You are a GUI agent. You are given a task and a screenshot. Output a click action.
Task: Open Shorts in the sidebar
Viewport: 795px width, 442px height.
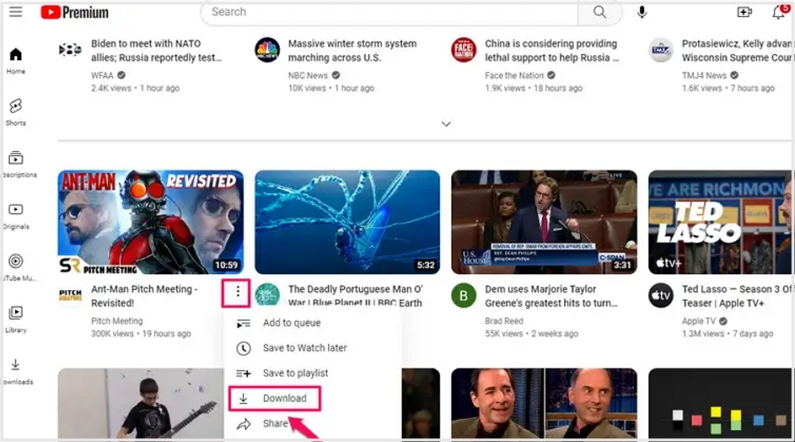(x=16, y=112)
